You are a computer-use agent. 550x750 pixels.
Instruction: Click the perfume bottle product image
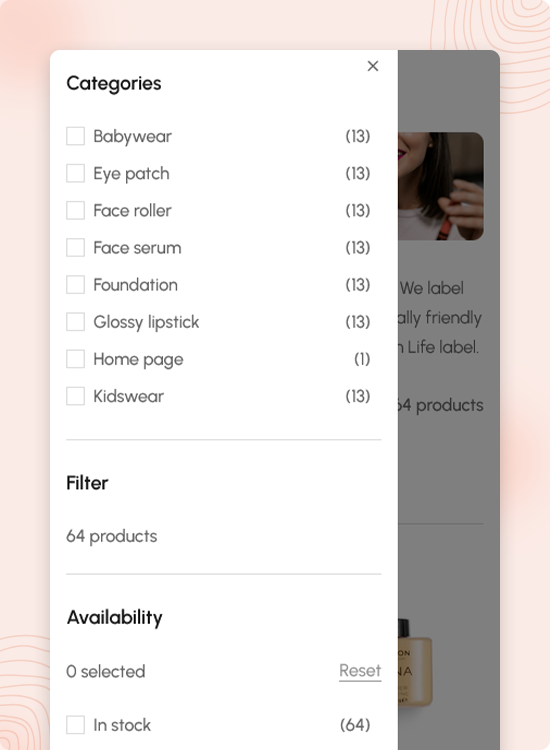click(x=415, y=662)
